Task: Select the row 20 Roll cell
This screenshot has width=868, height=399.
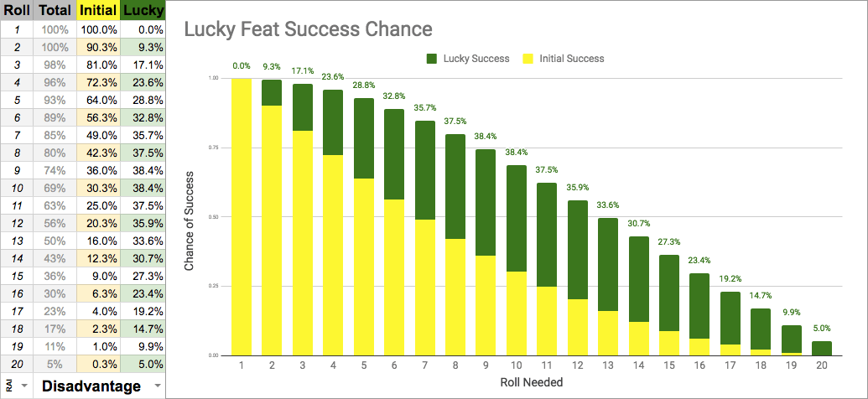Action: pyautogui.click(x=18, y=363)
